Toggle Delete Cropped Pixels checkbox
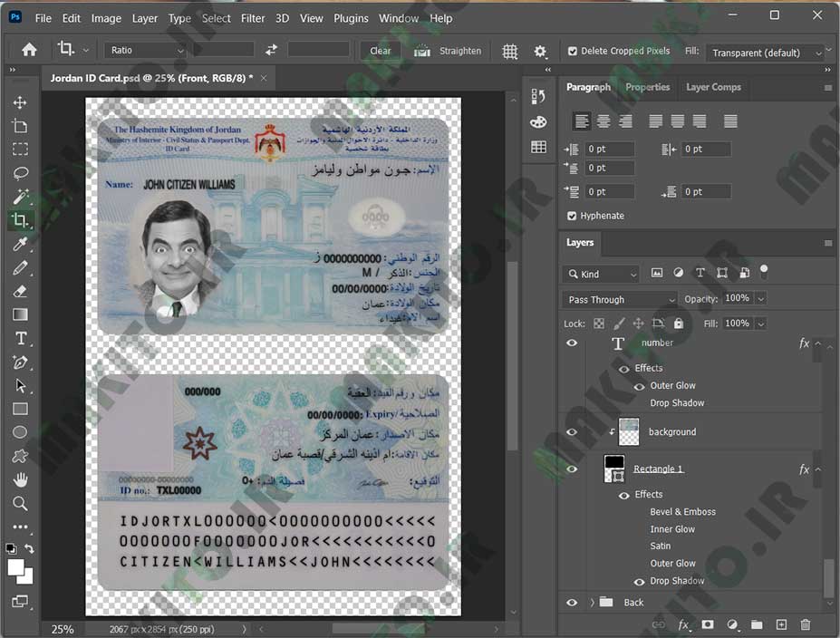The height and width of the screenshot is (638, 840). tap(573, 51)
